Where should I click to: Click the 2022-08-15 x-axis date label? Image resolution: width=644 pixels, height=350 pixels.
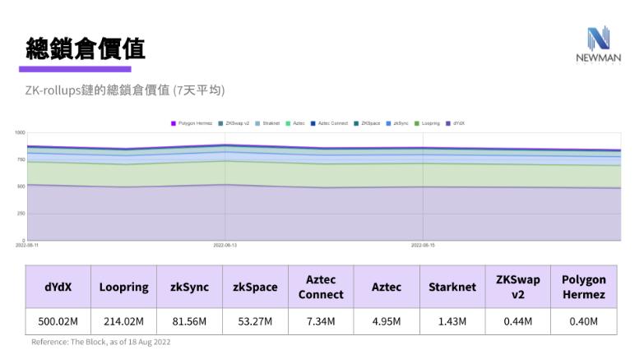pyautogui.click(x=423, y=245)
